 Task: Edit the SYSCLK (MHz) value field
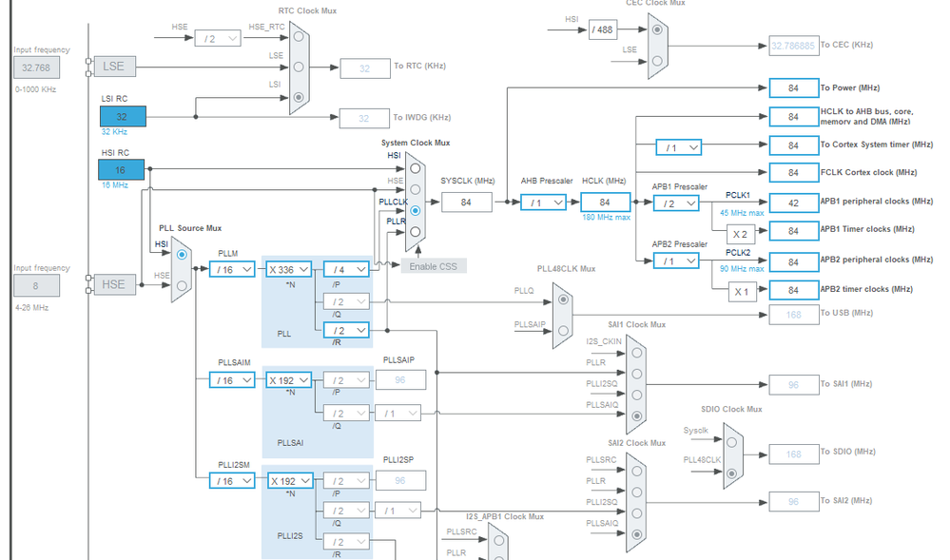point(467,202)
